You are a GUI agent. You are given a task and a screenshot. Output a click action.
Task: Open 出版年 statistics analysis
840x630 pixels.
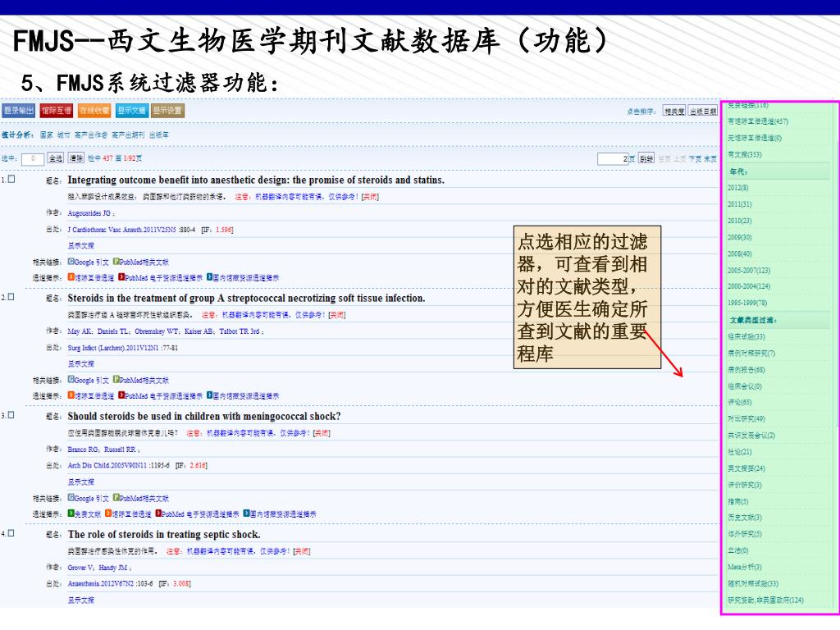tap(158, 135)
